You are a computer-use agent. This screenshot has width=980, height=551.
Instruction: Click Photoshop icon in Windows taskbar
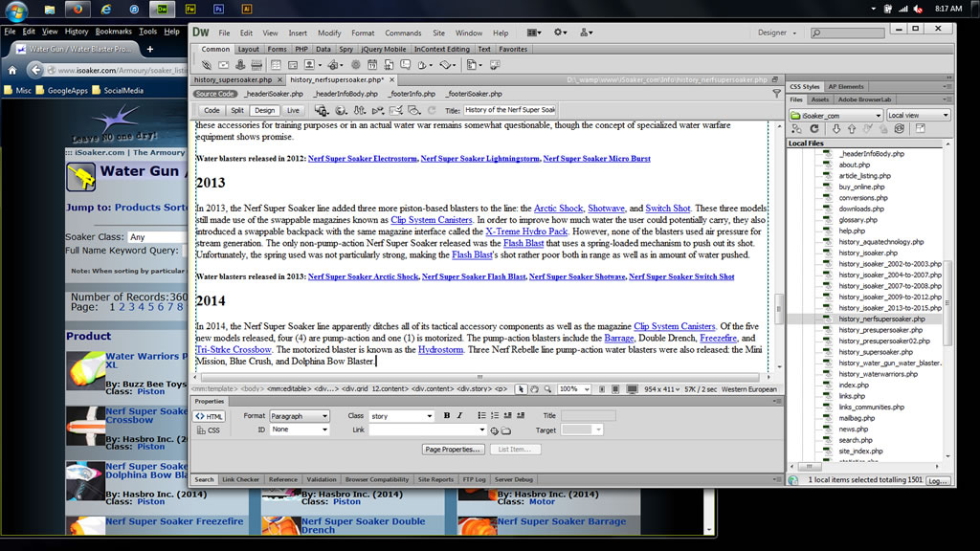tap(218, 10)
